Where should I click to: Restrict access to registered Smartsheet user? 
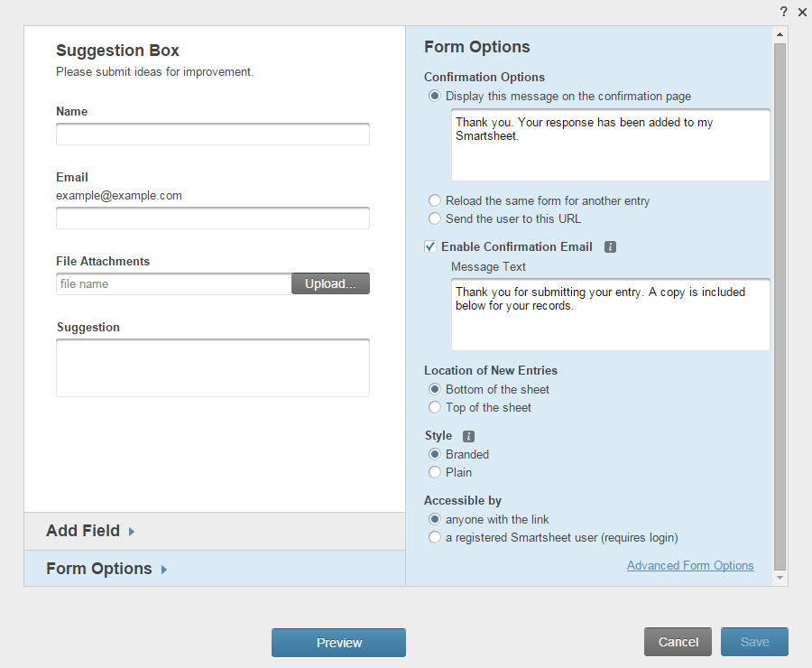pos(436,538)
